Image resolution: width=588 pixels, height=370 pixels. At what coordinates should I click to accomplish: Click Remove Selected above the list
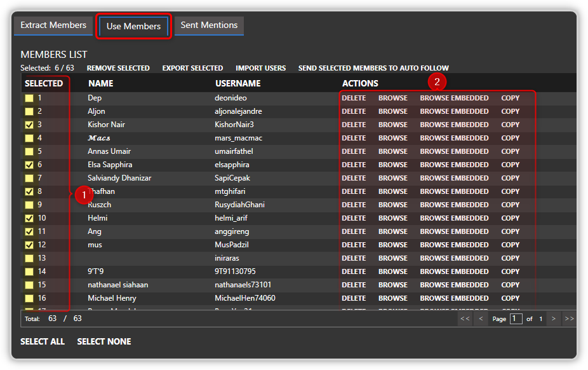click(x=118, y=68)
